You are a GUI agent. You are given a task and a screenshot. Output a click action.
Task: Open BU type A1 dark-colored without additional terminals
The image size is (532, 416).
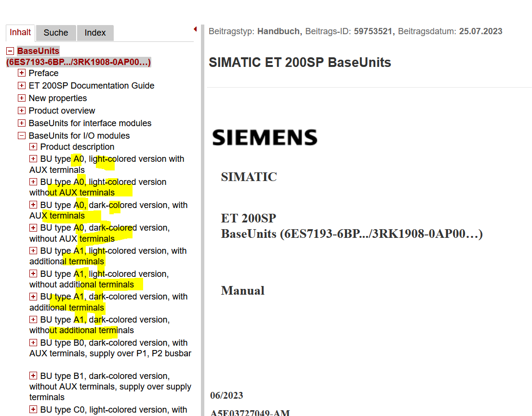click(100, 325)
